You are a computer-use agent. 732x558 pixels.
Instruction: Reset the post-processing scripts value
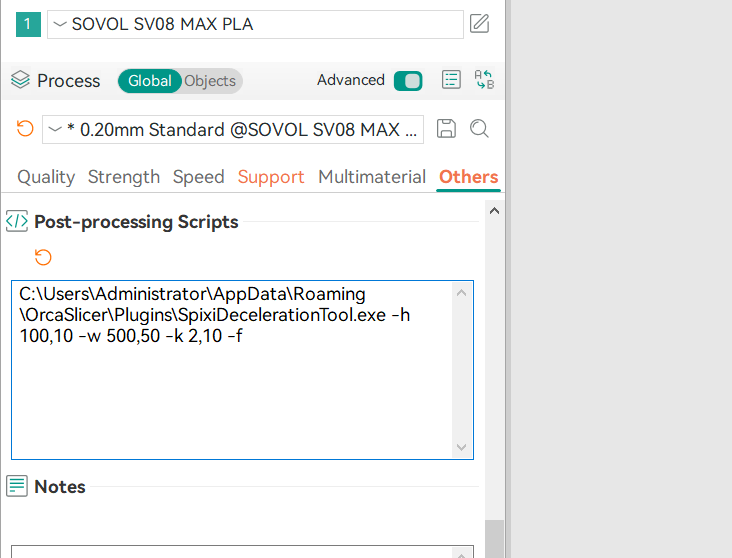43,257
